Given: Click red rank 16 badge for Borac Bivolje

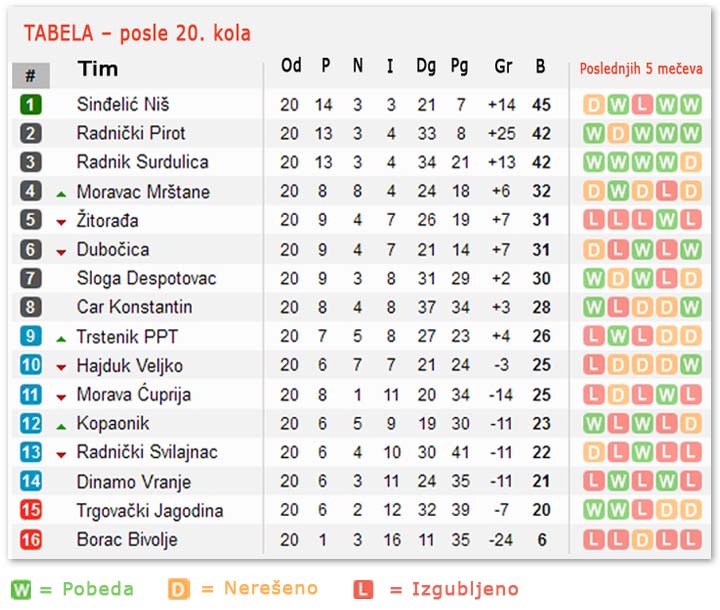Looking at the screenshot, I should [x=31, y=539].
